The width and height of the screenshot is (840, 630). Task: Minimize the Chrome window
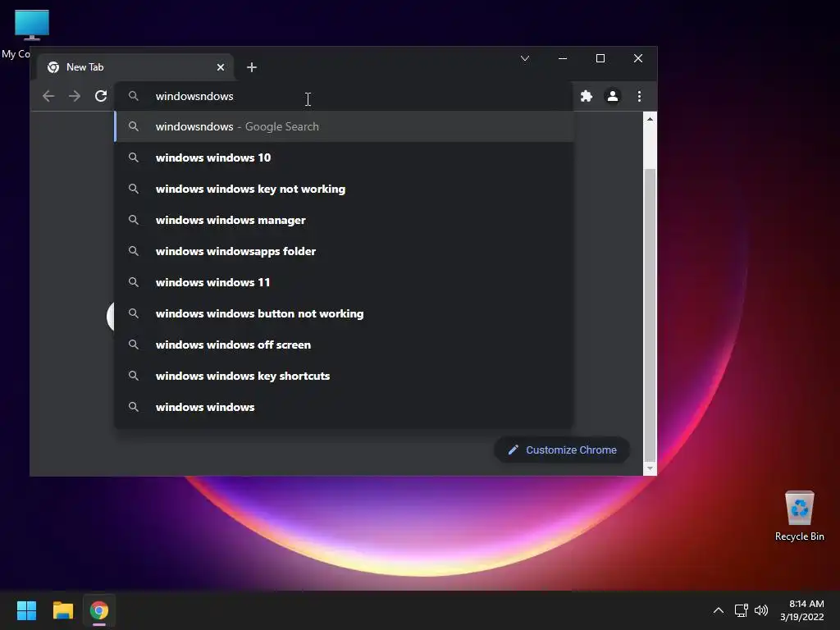click(563, 58)
